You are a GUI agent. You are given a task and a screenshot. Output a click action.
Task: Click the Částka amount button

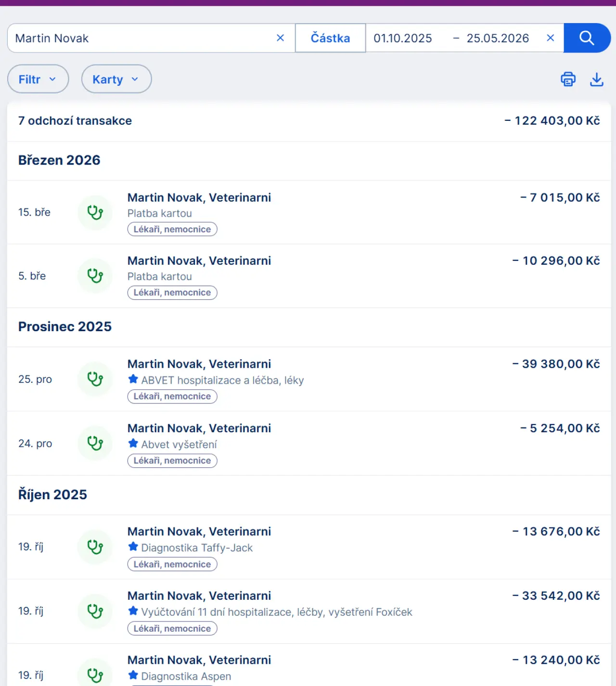click(x=330, y=38)
